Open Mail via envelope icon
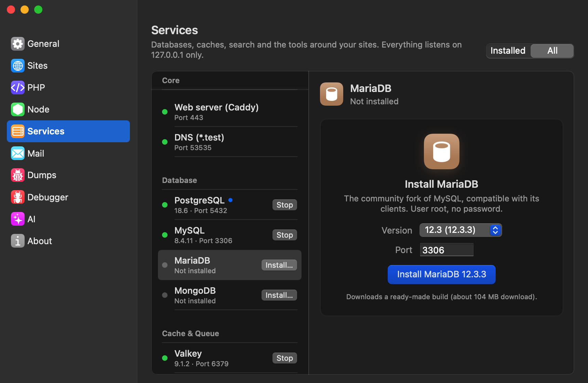Image resolution: width=588 pixels, height=383 pixels. click(18, 153)
